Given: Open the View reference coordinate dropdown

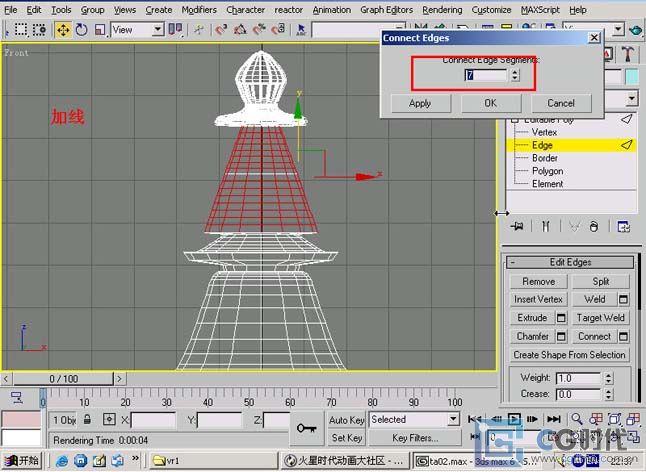Looking at the screenshot, I should pos(138,30).
